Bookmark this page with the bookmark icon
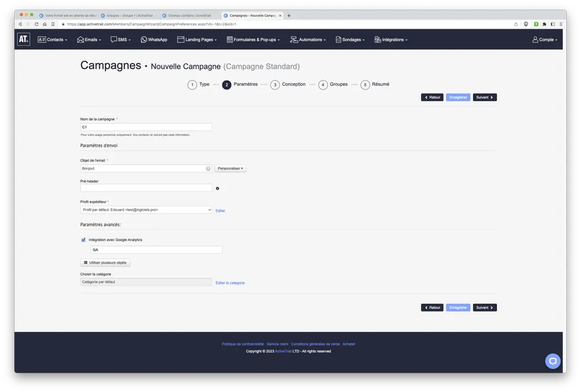The width and height of the screenshot is (581, 392). coord(53,24)
